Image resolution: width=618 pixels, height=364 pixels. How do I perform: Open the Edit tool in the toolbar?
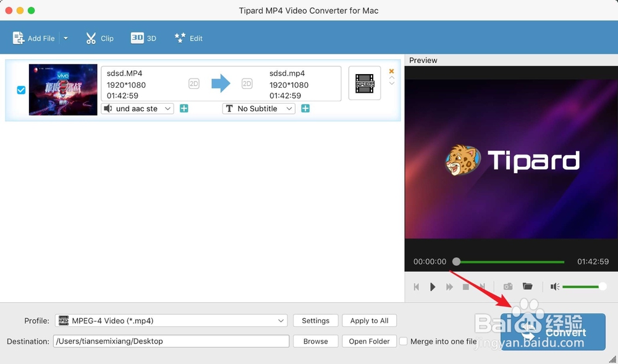pyautogui.click(x=188, y=38)
